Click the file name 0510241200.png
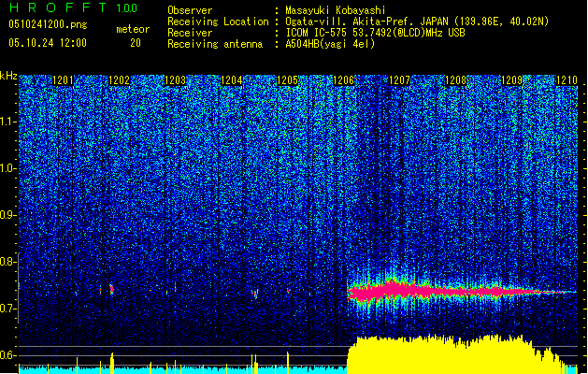The width and height of the screenshot is (588, 374). [x=48, y=24]
